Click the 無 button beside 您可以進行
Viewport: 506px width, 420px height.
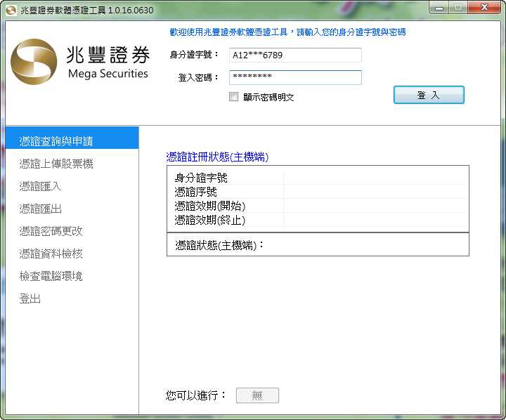click(x=257, y=395)
